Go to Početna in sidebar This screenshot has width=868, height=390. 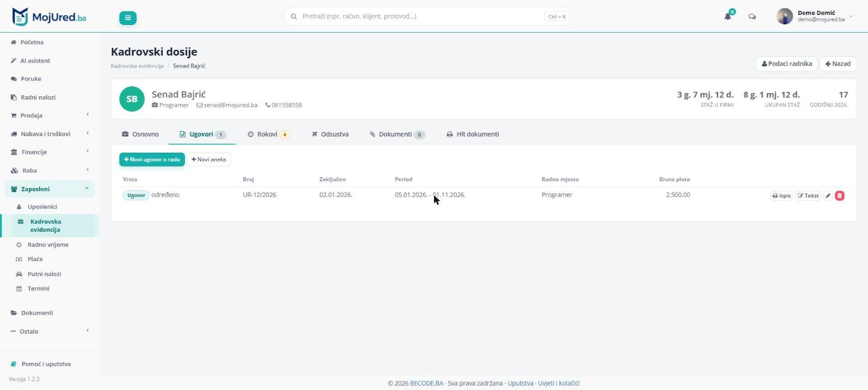[32, 42]
